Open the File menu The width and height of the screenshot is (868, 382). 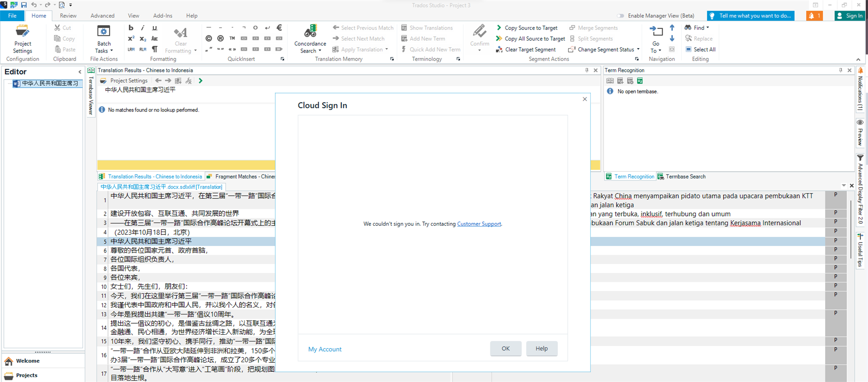[13, 16]
